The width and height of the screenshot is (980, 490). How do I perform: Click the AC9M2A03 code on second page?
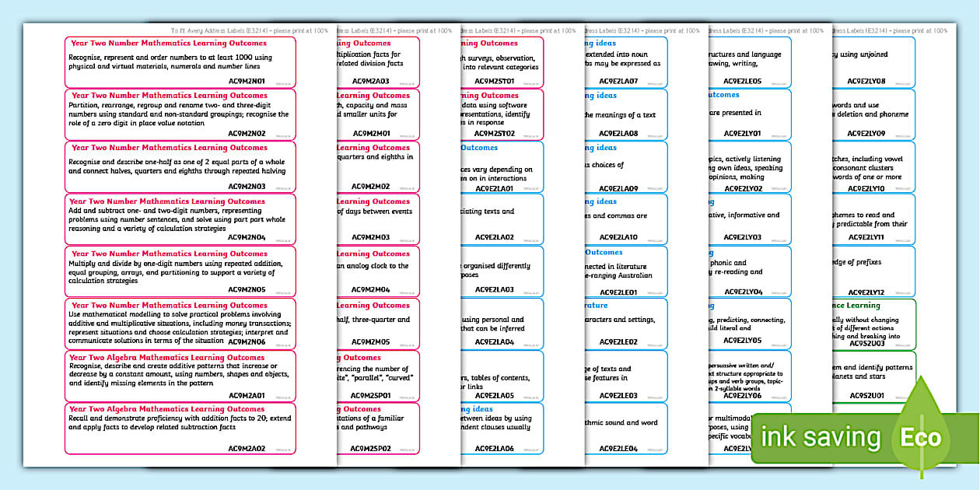pos(370,80)
